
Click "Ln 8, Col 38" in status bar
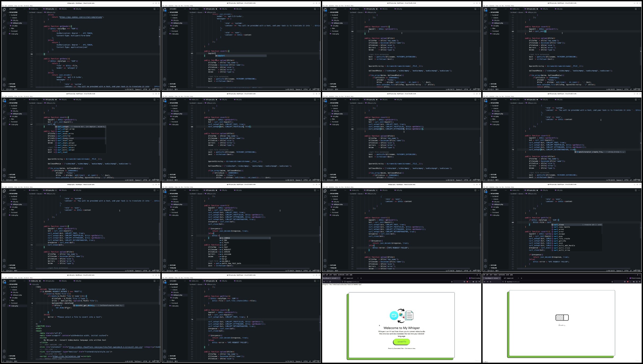129,361
